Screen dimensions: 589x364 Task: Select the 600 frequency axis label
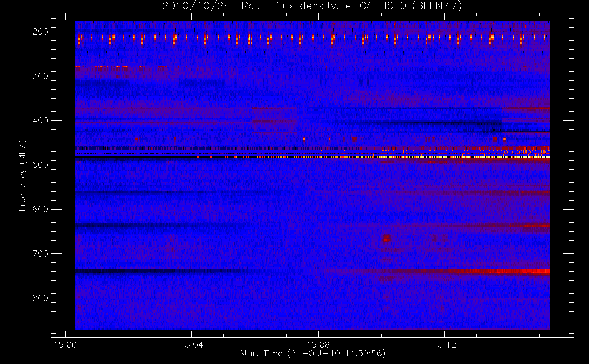[x=40, y=209]
